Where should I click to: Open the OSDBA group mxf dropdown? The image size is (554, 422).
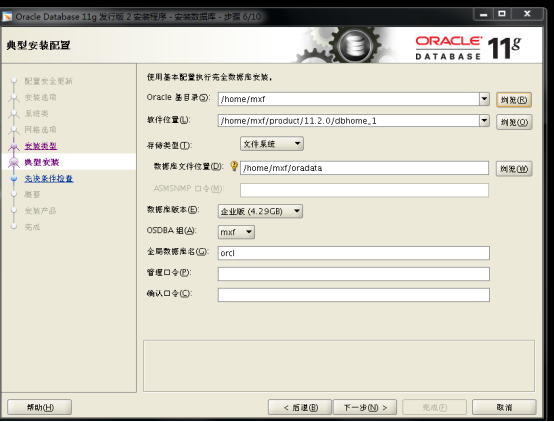coord(236,232)
